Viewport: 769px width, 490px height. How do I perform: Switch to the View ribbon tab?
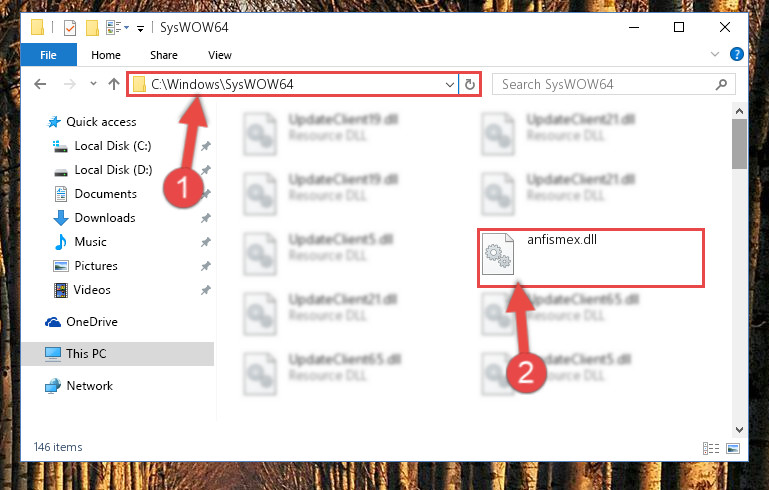(x=220, y=55)
